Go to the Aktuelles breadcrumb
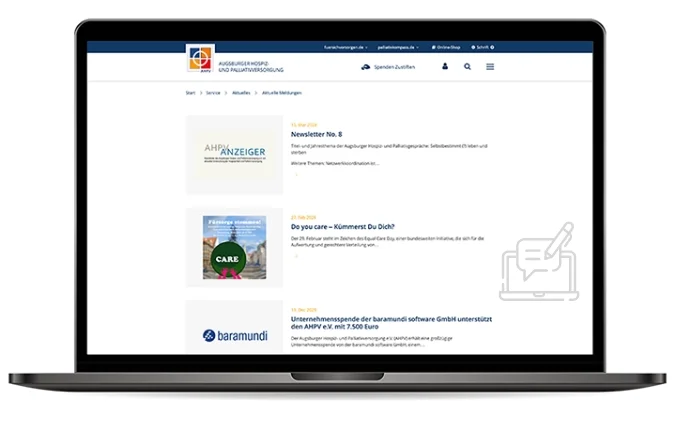Image resolution: width=675 pixels, height=424 pixels. [x=241, y=93]
